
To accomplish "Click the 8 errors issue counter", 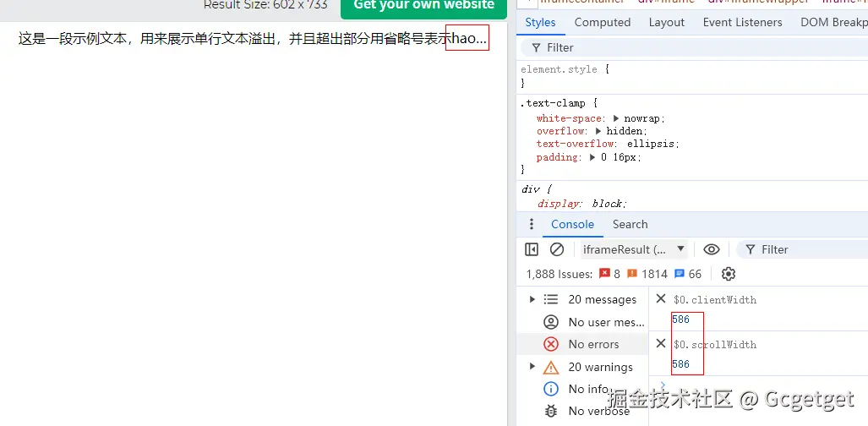I will [610, 274].
